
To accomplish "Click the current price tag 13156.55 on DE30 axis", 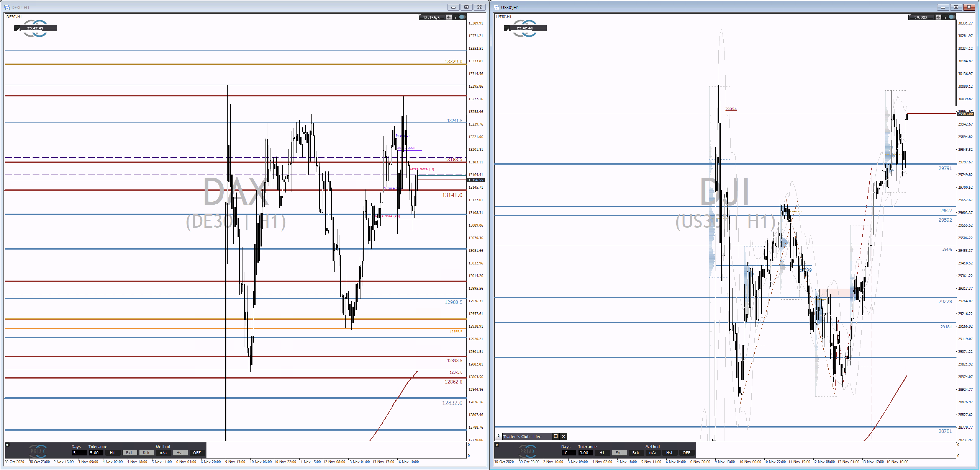I will [476, 180].
